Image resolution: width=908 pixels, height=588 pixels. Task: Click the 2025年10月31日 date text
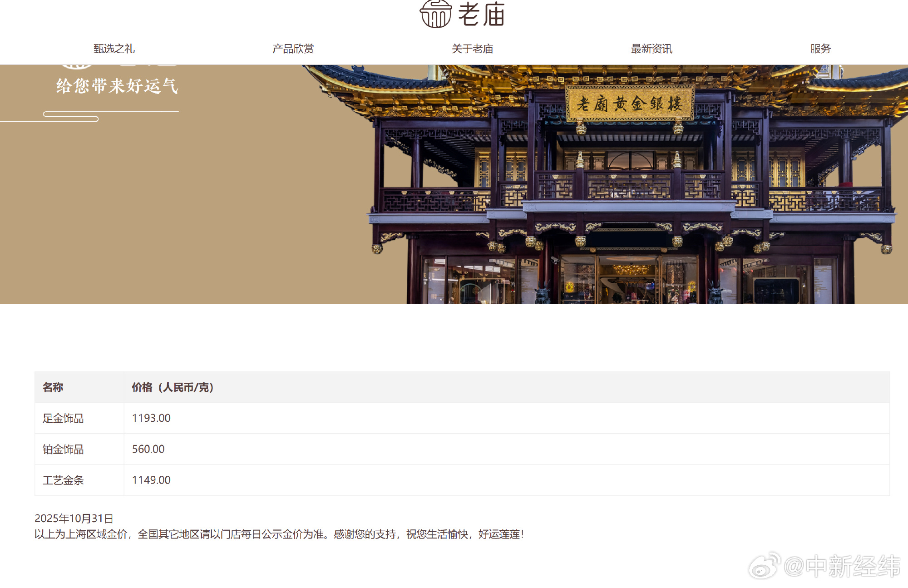click(x=74, y=517)
